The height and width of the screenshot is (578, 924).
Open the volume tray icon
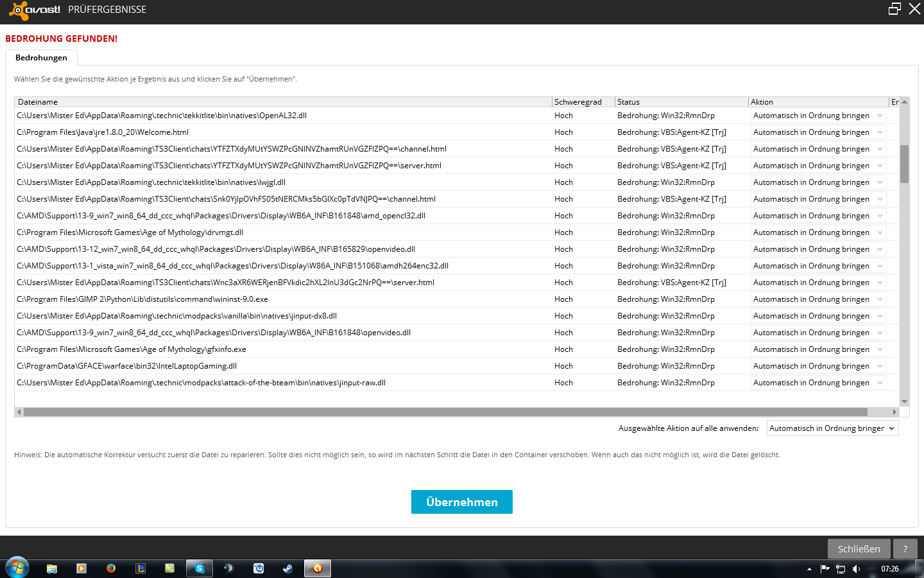(856, 569)
